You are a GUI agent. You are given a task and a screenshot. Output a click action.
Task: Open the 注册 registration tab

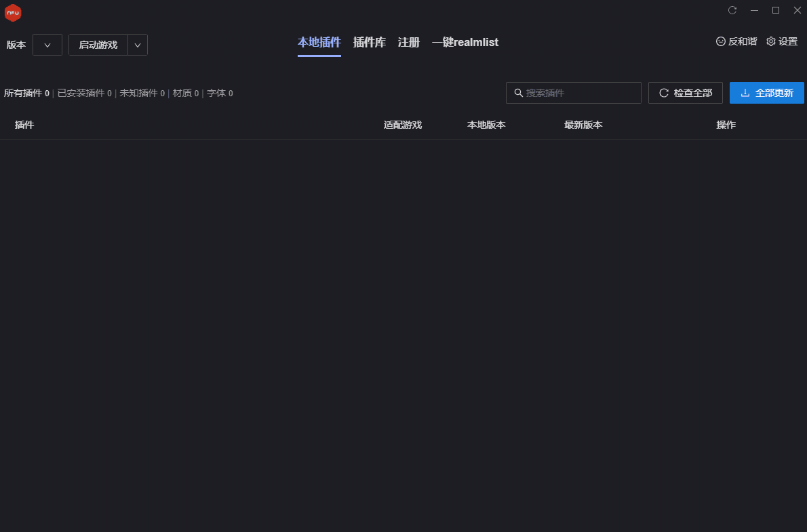click(x=409, y=42)
